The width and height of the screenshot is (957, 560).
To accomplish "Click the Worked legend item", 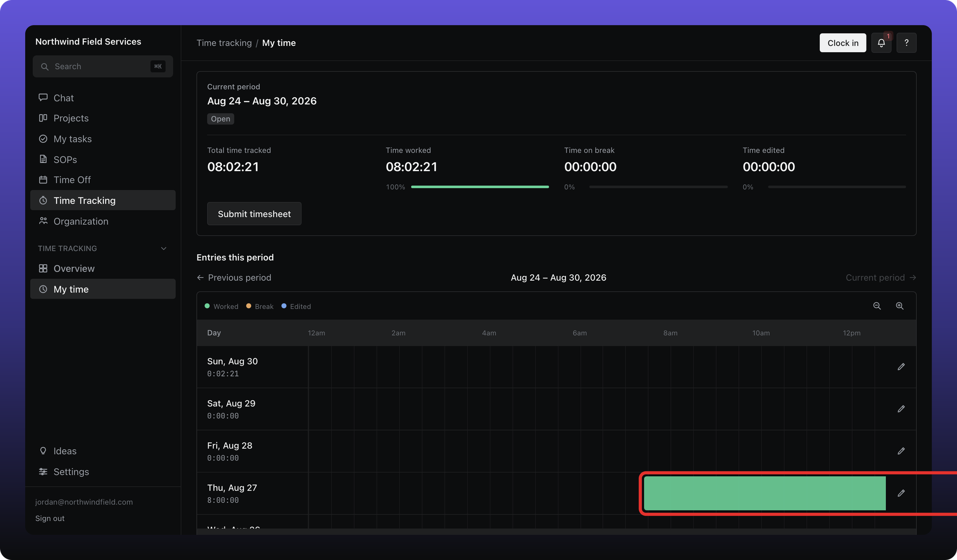I will [222, 307].
